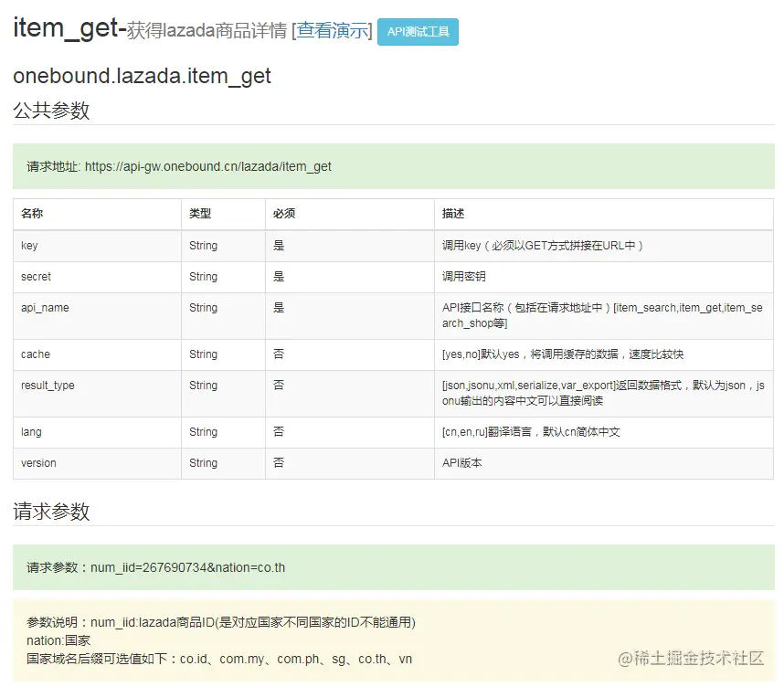Click the 参数说明 num_iid explanation line
This screenshot has width=784, height=687.
point(221,622)
